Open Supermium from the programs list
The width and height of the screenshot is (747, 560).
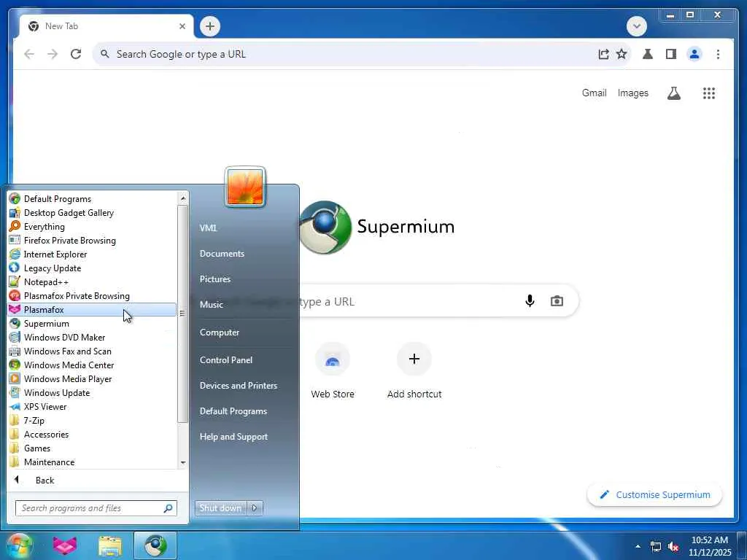click(92, 323)
